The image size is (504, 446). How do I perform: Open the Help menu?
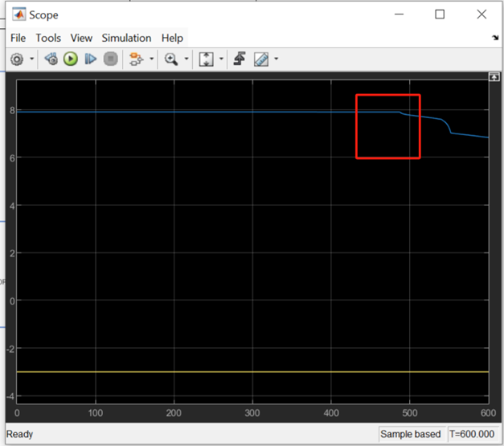[172, 38]
